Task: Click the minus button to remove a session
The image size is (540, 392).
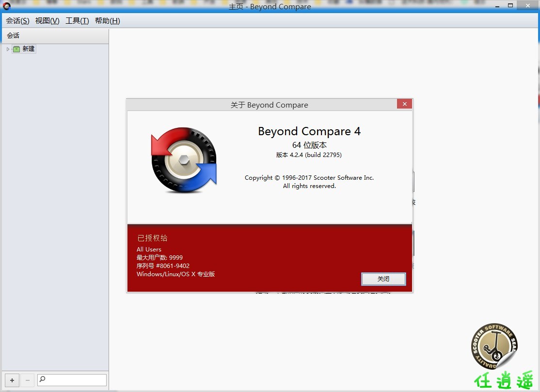Action: pos(28,380)
